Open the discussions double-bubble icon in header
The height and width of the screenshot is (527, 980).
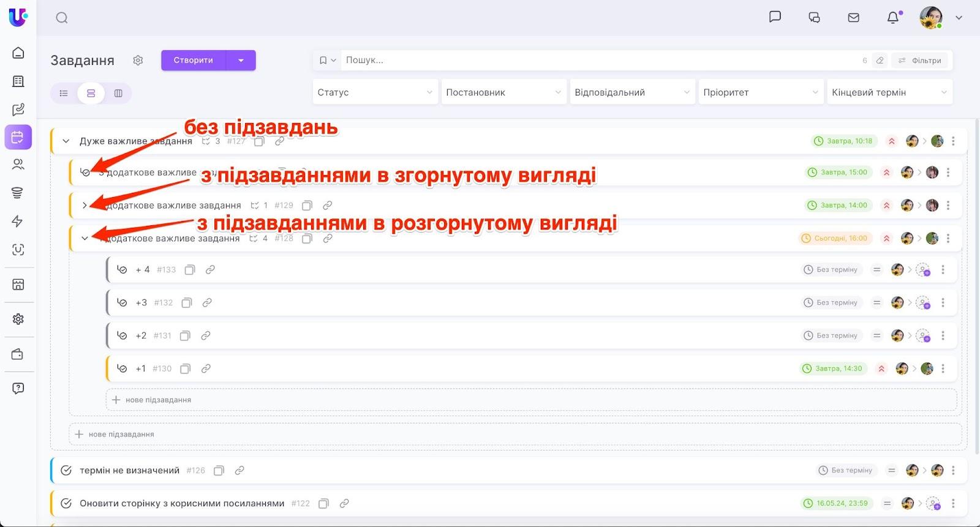[x=814, y=18]
